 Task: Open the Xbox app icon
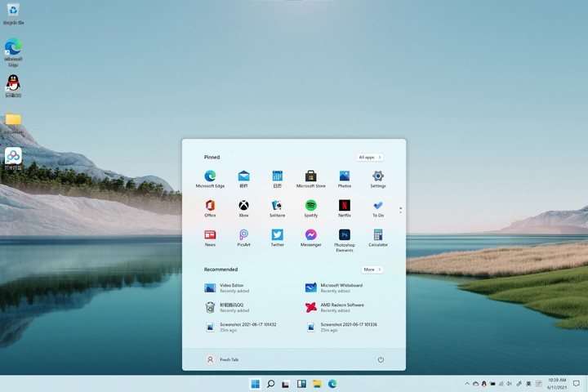(x=243, y=206)
